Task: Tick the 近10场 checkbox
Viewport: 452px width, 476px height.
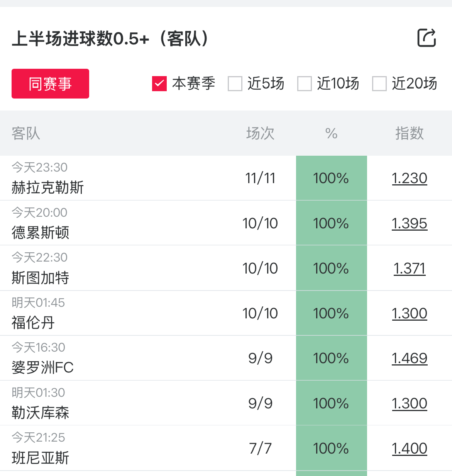Action: pyautogui.click(x=304, y=83)
